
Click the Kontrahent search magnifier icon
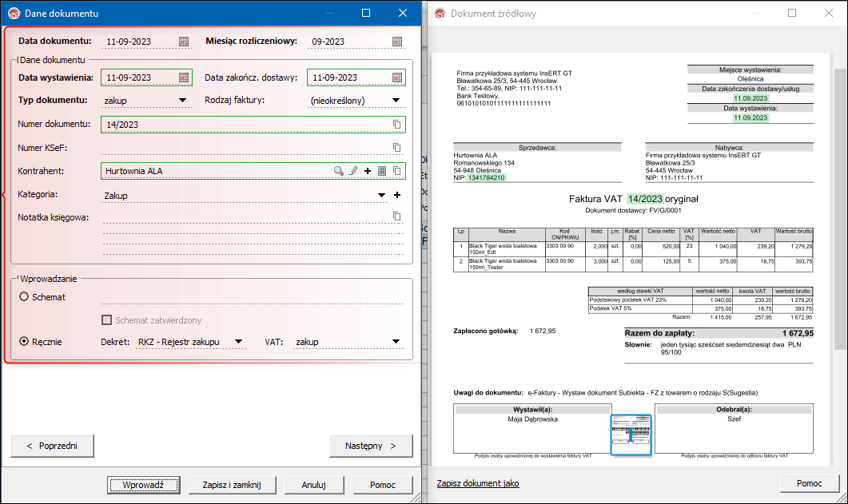(339, 171)
